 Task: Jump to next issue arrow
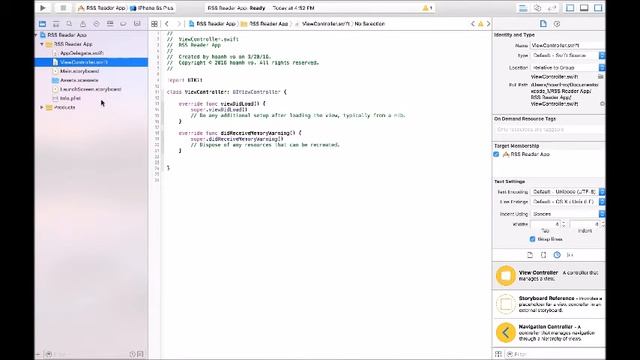click(x=488, y=24)
